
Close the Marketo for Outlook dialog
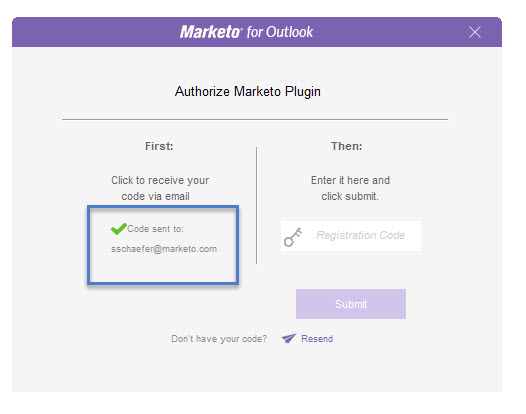tap(475, 32)
